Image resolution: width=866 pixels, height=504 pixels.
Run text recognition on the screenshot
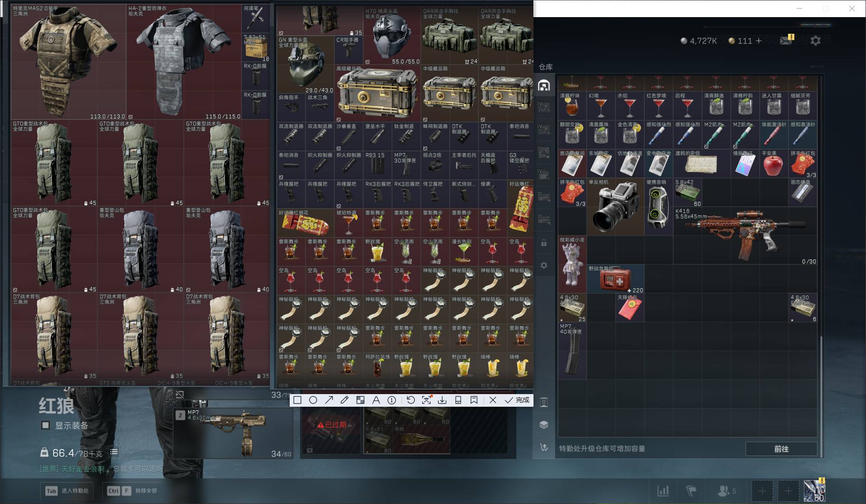[x=426, y=400]
